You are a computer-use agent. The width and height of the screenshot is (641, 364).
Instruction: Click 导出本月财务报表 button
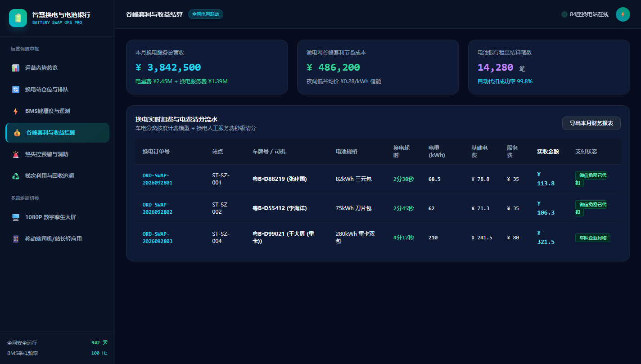(x=591, y=123)
